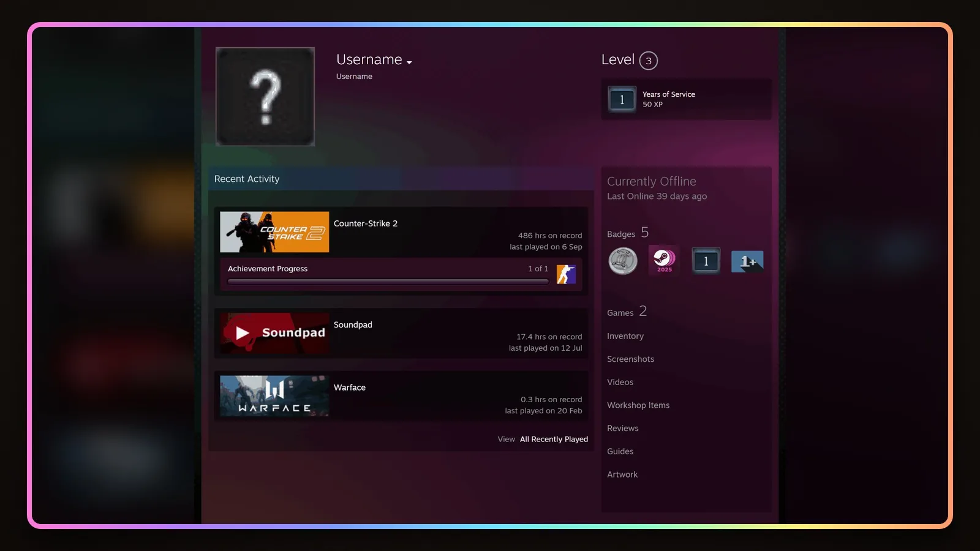
Task: Open the Guides page
Action: (620, 451)
